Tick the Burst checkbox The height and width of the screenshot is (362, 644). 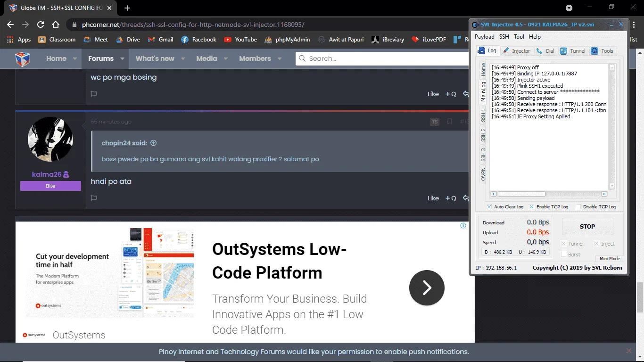(x=563, y=255)
